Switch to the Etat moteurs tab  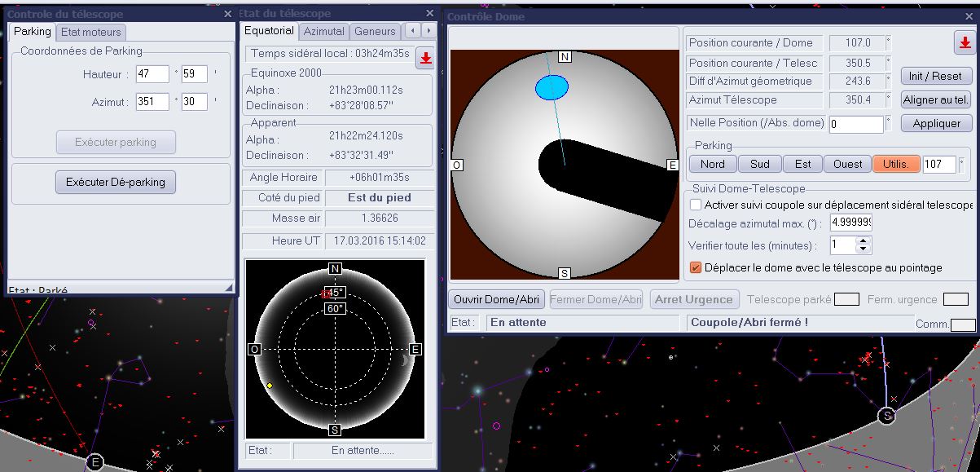coord(91,32)
